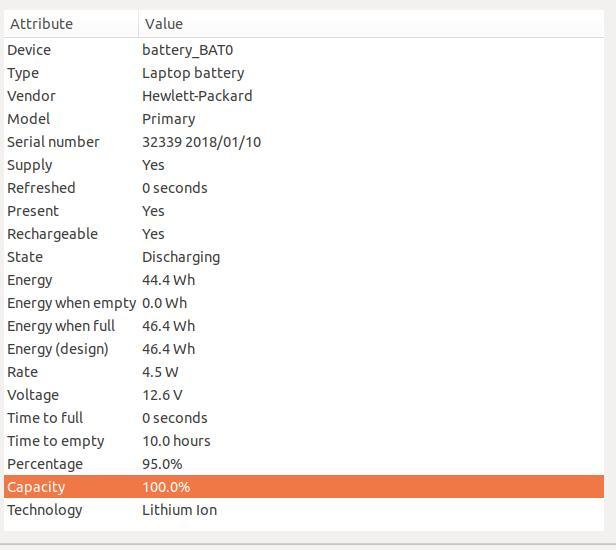Image resolution: width=616 pixels, height=550 pixels.
Task: Select the Refreshed 0 seconds row
Action: [x=304, y=188]
